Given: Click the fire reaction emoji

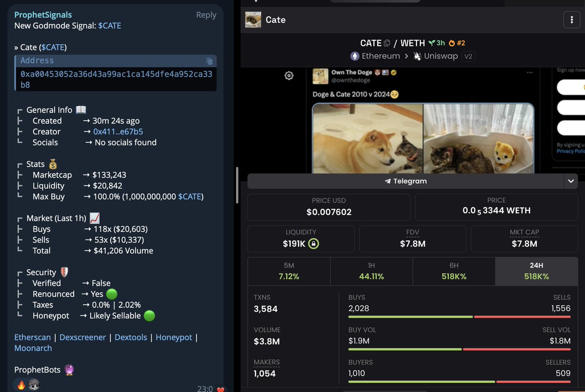Looking at the screenshot, I should click(20, 385).
